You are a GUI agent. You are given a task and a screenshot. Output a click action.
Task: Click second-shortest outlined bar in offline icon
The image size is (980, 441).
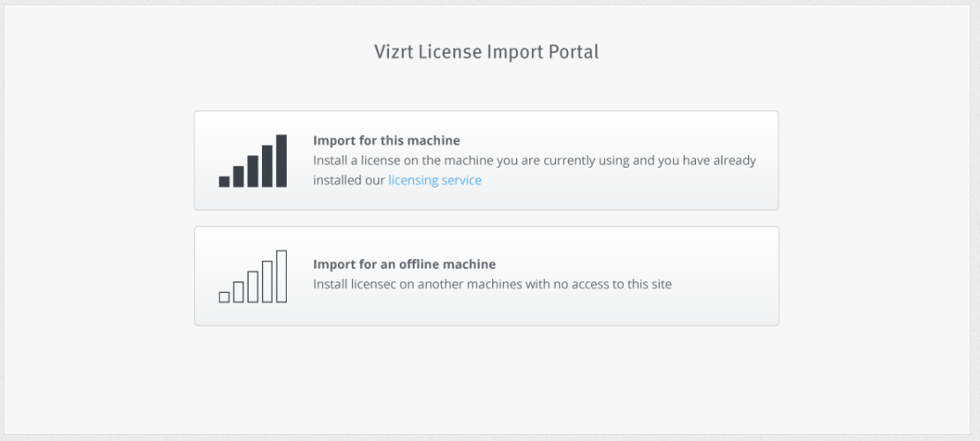click(x=238, y=292)
